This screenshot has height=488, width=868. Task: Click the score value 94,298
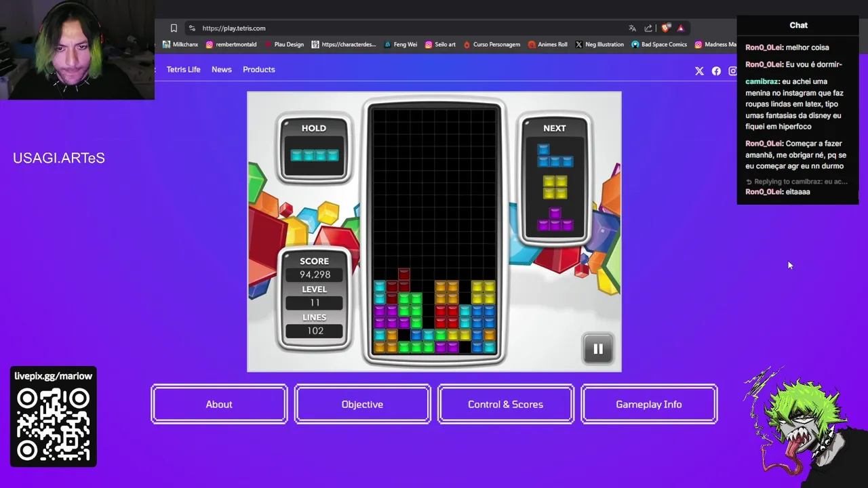tap(314, 274)
